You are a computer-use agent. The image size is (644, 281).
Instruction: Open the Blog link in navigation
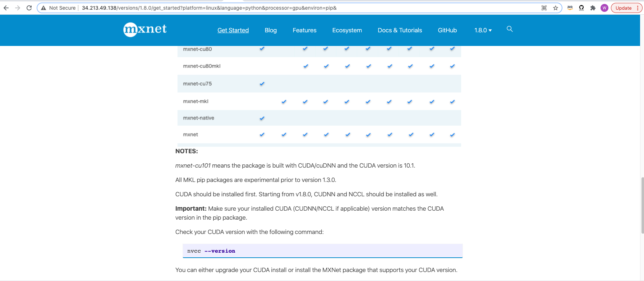pyautogui.click(x=271, y=31)
